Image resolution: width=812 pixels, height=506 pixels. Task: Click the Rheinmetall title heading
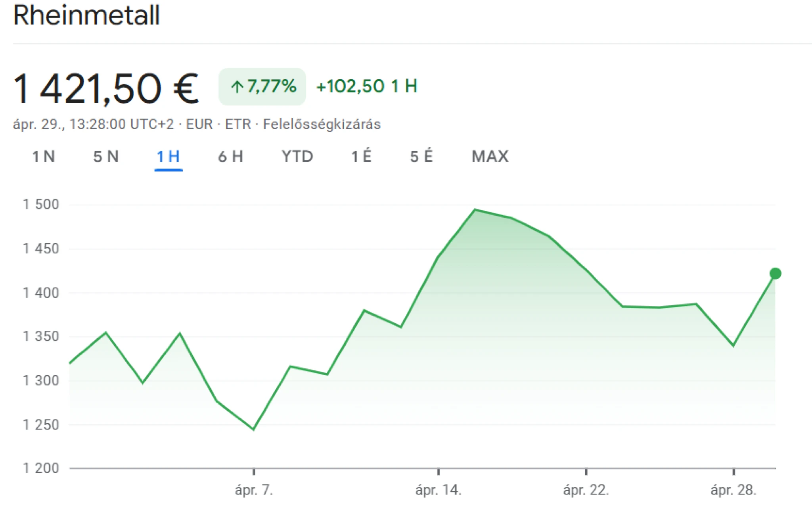[86, 16]
